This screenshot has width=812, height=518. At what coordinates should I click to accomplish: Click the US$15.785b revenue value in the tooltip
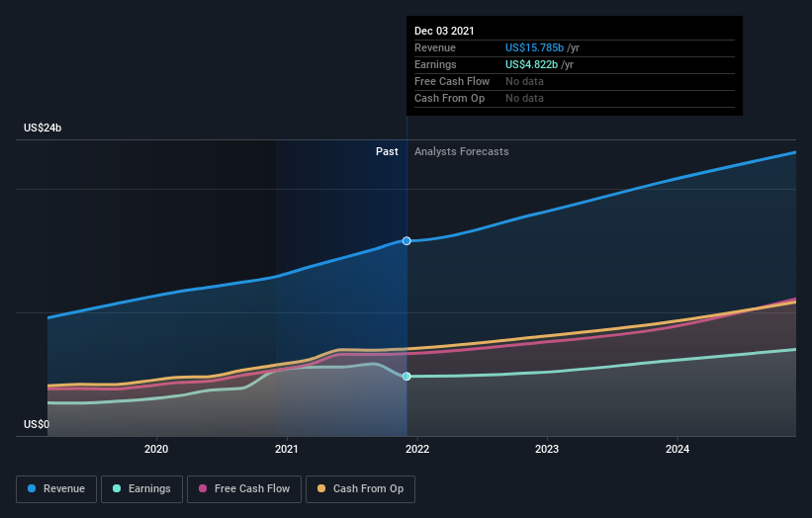pos(534,47)
